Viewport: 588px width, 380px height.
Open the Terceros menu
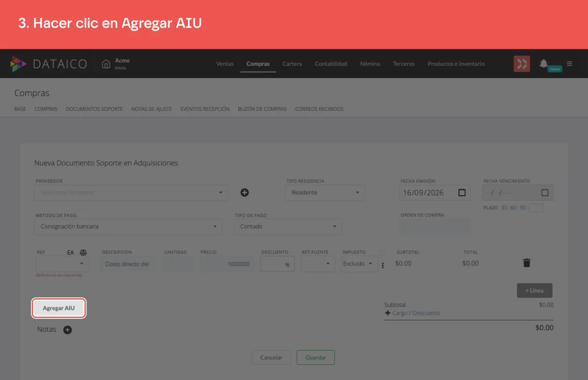point(404,64)
